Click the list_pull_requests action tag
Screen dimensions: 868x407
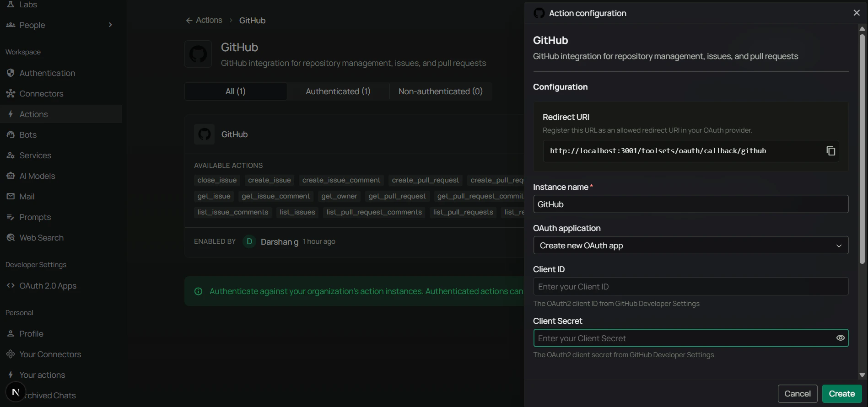(x=463, y=212)
